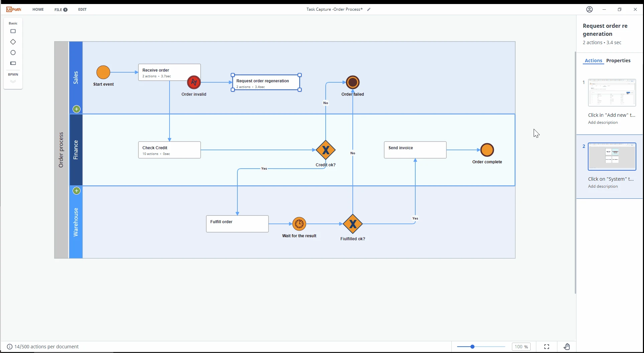Open the EDIT menu
Viewport: 644px width, 353px height.
pyautogui.click(x=82, y=9)
